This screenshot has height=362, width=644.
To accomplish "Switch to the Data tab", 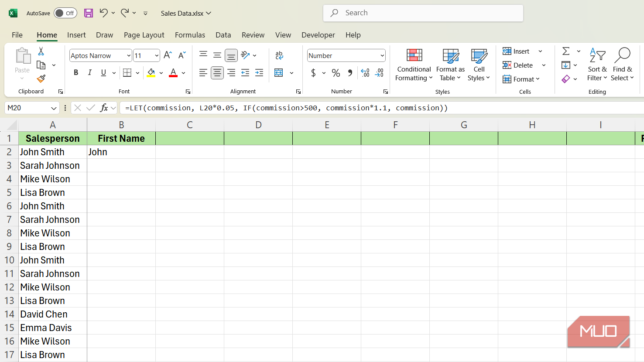I will 223,35.
